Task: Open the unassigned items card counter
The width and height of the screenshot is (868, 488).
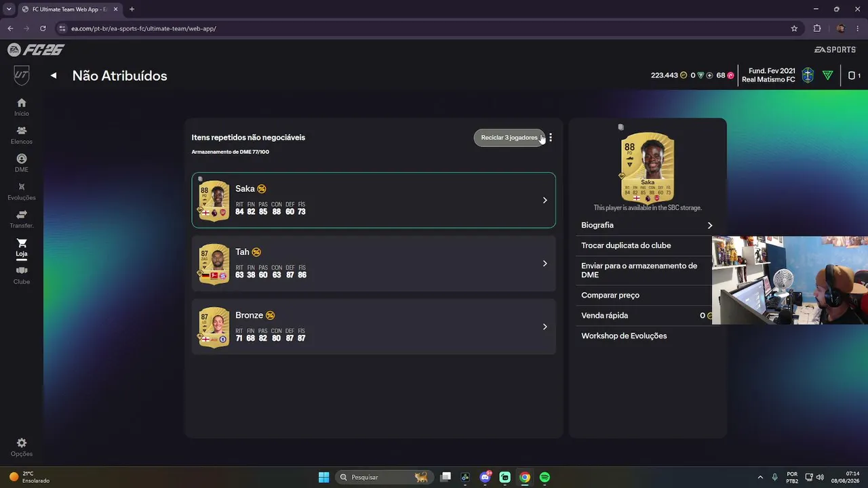Action: pyautogui.click(x=854, y=75)
